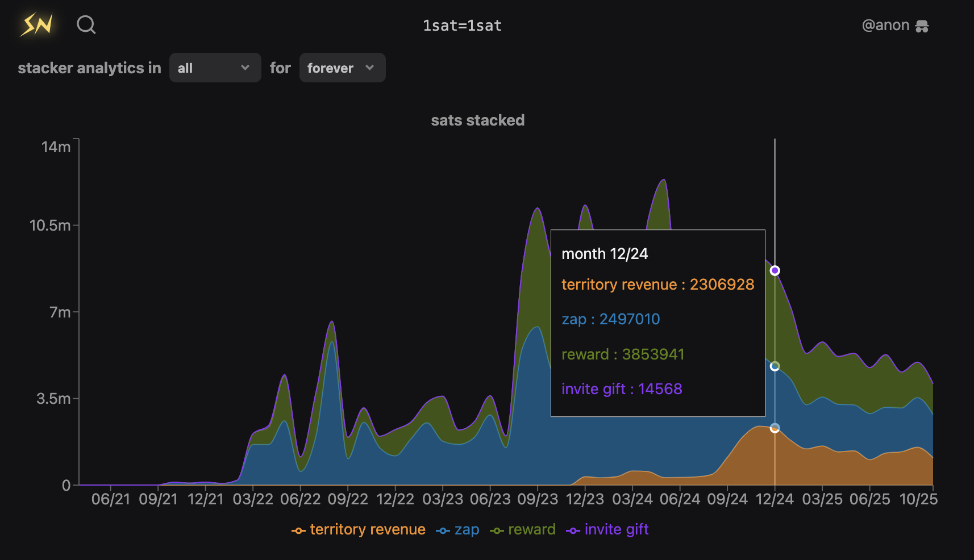The width and height of the screenshot is (974, 560).
Task: Open the 'forever' time range dropdown
Action: pos(342,68)
